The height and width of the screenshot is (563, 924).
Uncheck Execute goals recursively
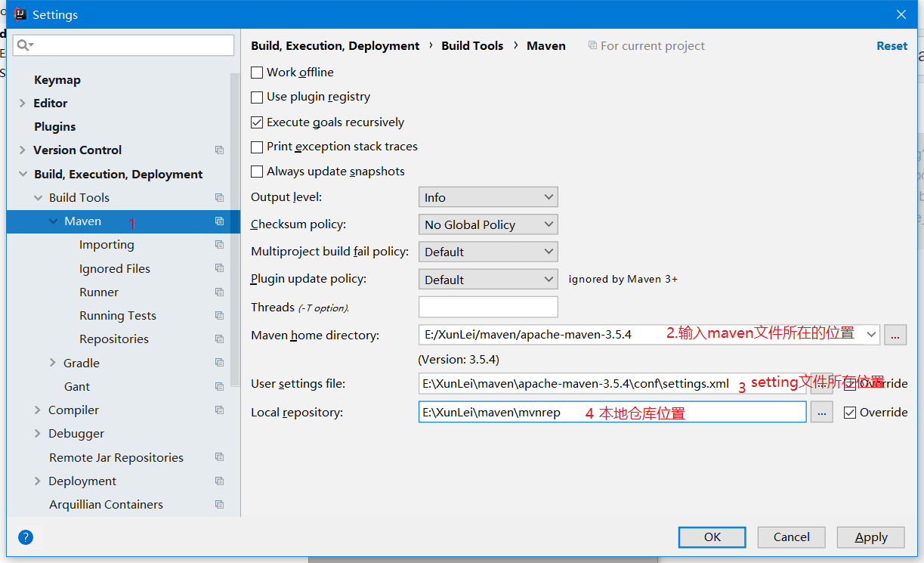click(257, 122)
